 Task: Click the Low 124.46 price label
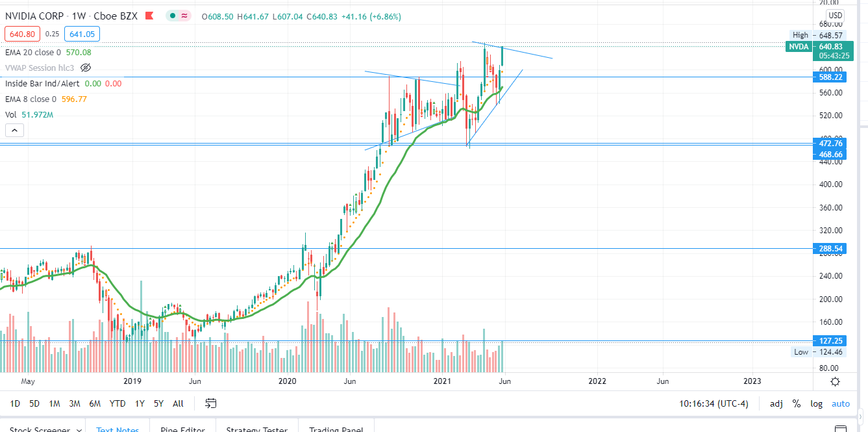click(818, 351)
